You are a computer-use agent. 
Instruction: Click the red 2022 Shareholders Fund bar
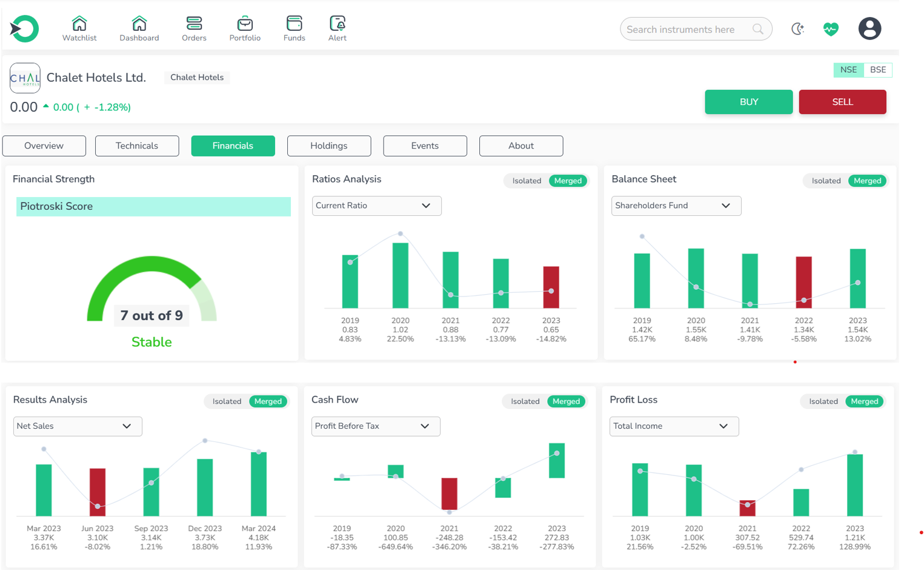(803, 282)
